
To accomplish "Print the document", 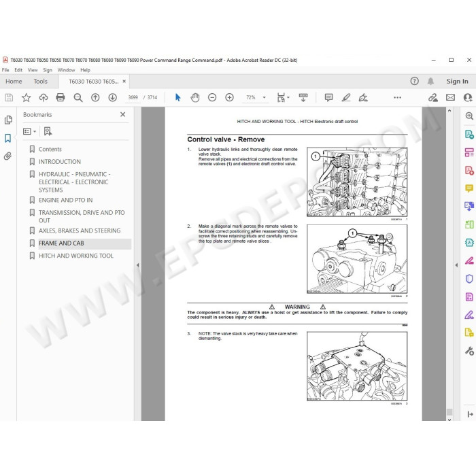I will [x=61, y=97].
